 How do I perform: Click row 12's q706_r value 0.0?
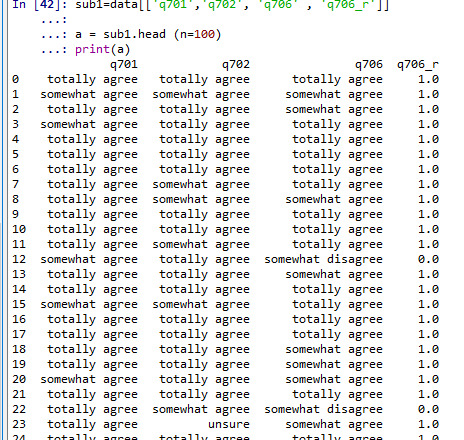pos(428,259)
